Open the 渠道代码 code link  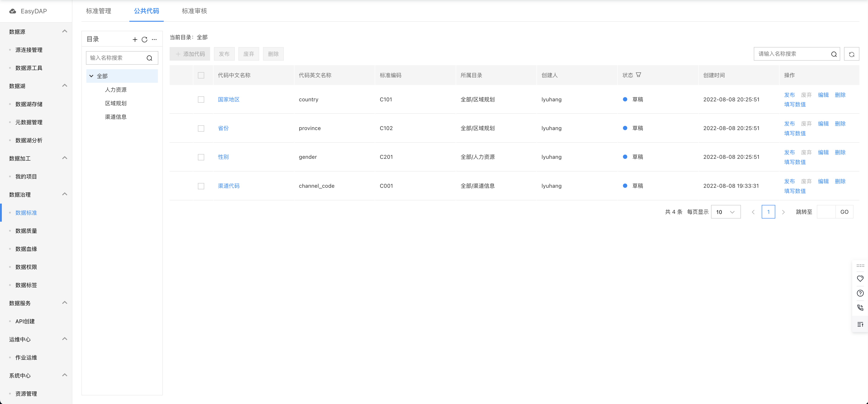point(229,186)
